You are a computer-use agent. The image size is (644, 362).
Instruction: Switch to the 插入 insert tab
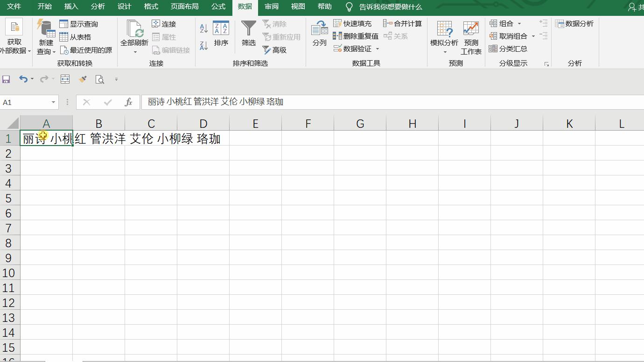71,7
